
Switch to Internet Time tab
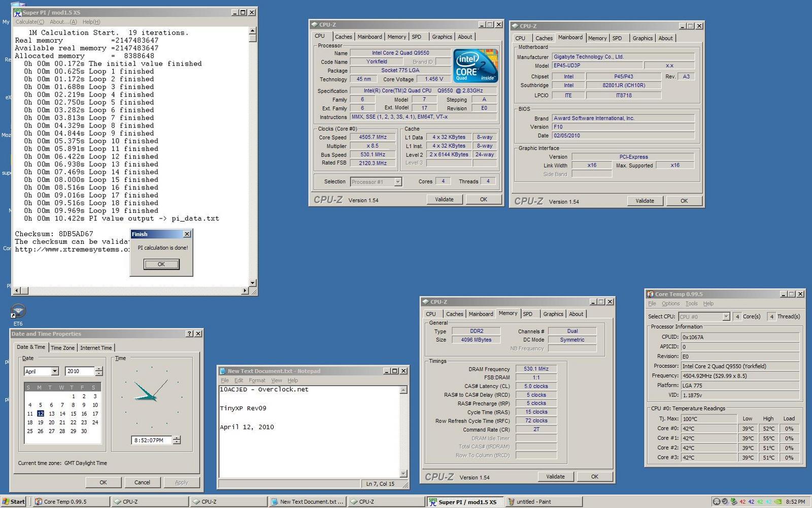click(96, 347)
